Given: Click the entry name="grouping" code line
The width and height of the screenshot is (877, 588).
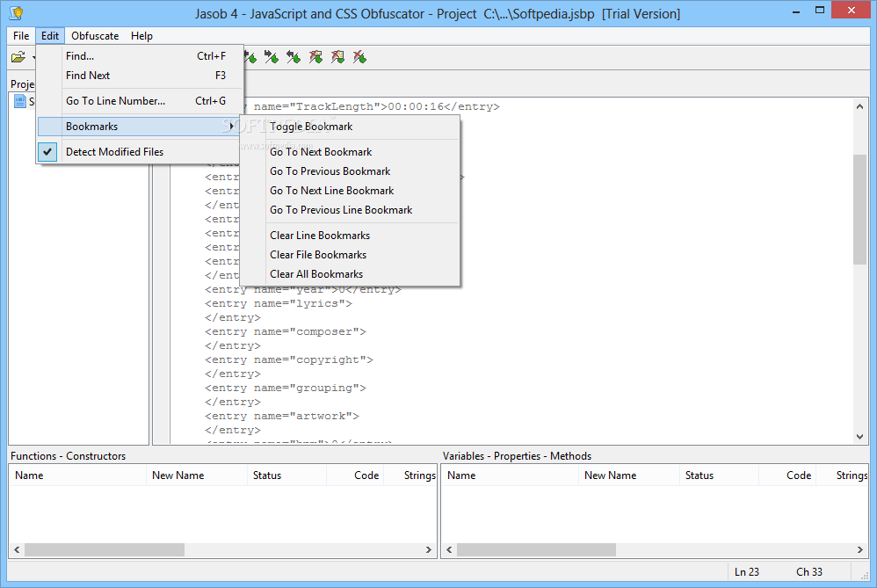Looking at the screenshot, I should coord(286,388).
